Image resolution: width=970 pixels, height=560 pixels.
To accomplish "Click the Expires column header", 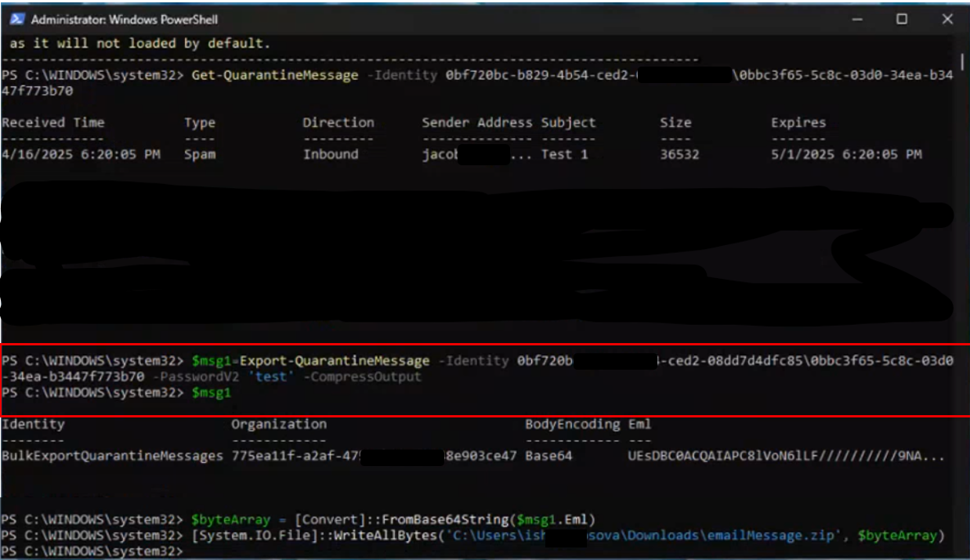I will [x=798, y=123].
